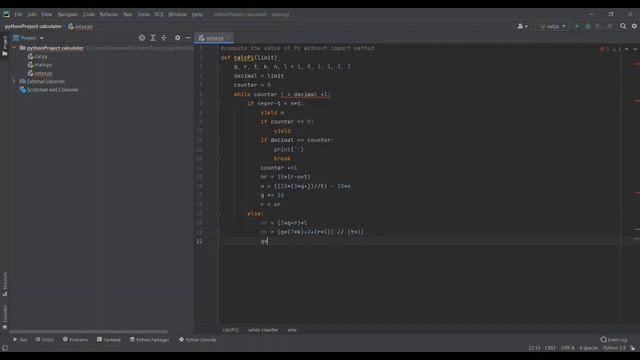The width and height of the screenshot is (640, 360).
Task: Select opened file target icon in Project panel
Action: point(142,38)
